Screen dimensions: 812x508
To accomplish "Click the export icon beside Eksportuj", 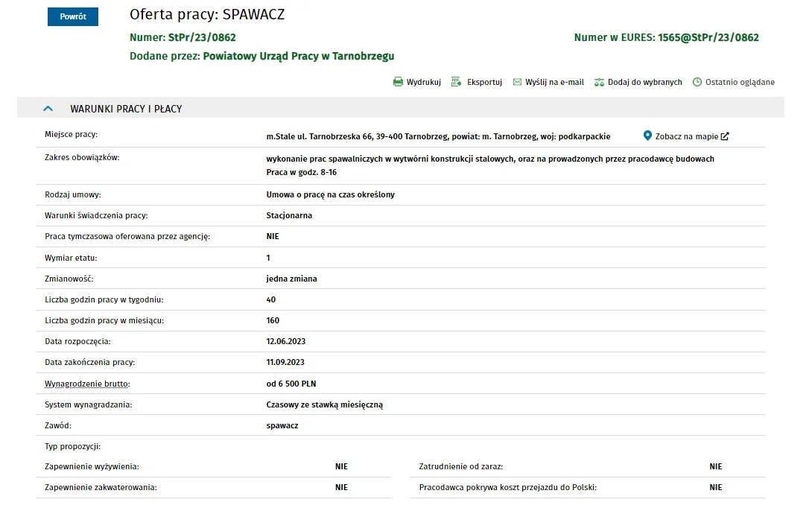I will (x=456, y=82).
